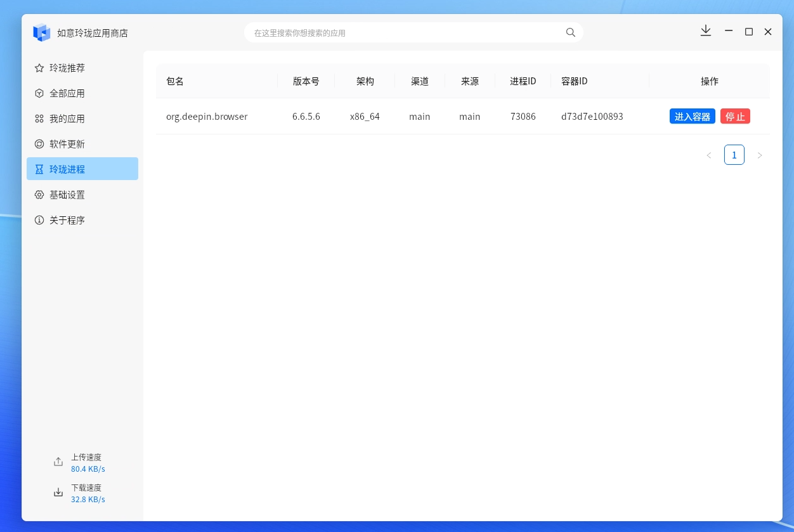Click the cube icon beside 全部应用
This screenshot has height=532, width=794.
click(39, 93)
